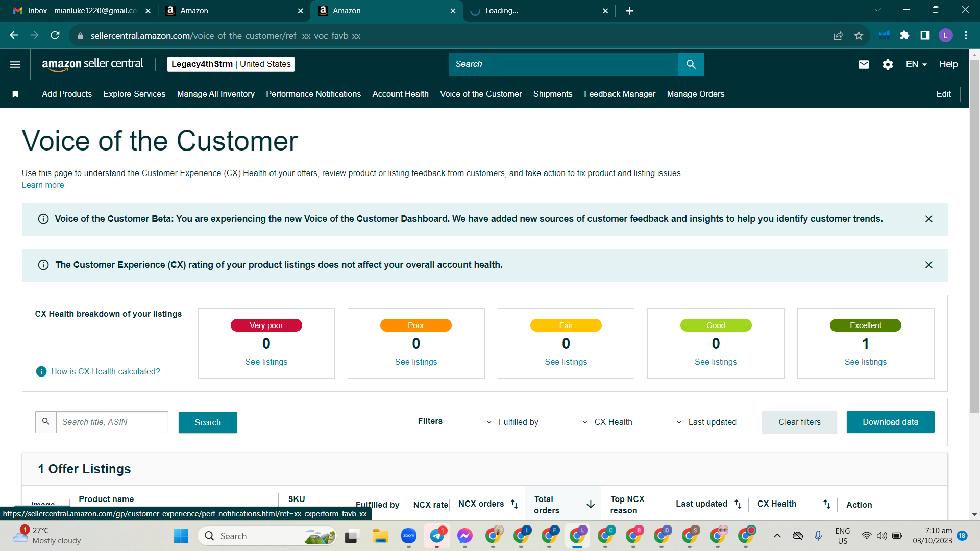980x551 pixels.
Task: Click the Edit favorites bar button
Action: [944, 94]
